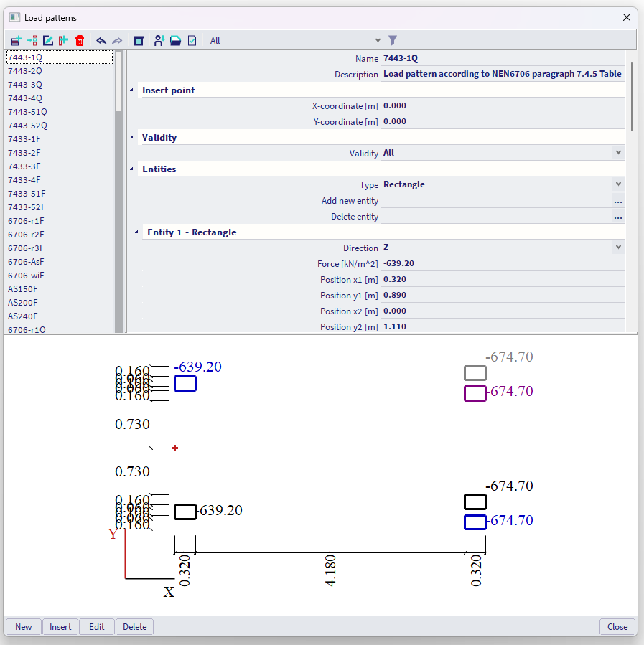Click the Edit item pencil icon
The width and height of the screenshot is (644, 645).
coord(47,41)
